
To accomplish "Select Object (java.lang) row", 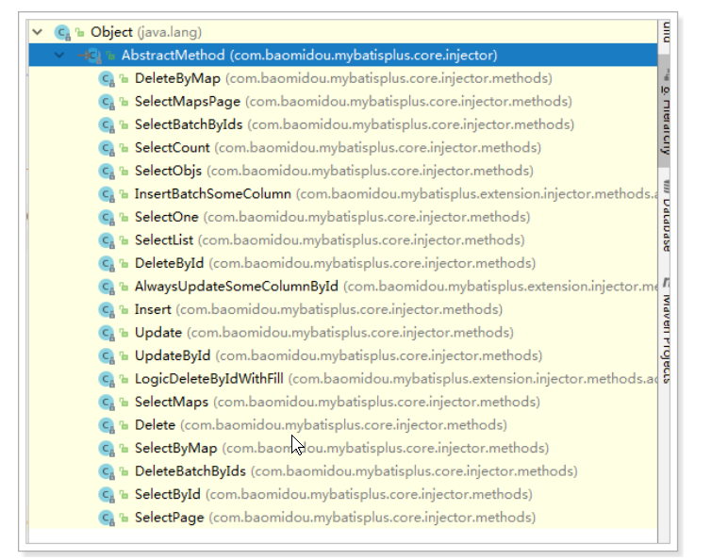I will click(x=342, y=32).
